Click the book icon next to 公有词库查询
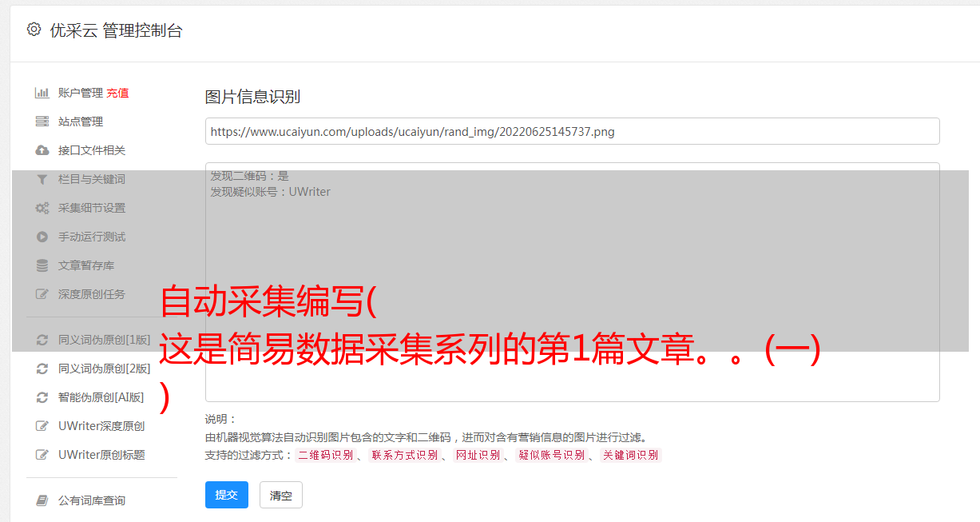Image resolution: width=980 pixels, height=522 pixels. click(x=42, y=500)
